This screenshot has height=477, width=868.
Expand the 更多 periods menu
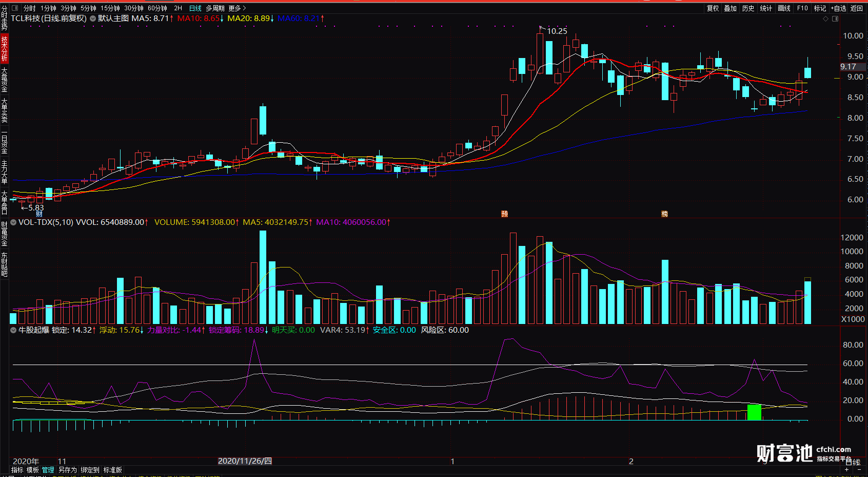pyautogui.click(x=237, y=8)
